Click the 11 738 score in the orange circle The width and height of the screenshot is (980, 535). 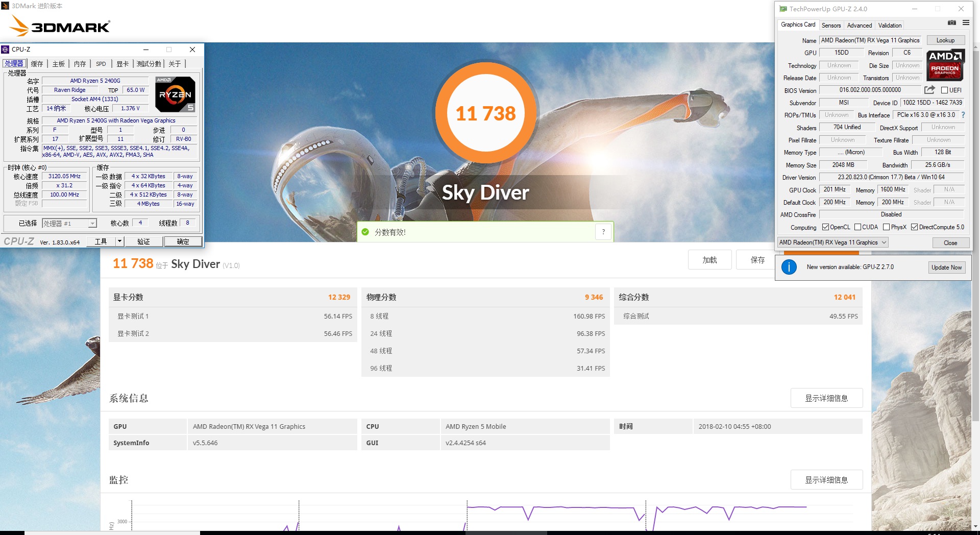(485, 113)
